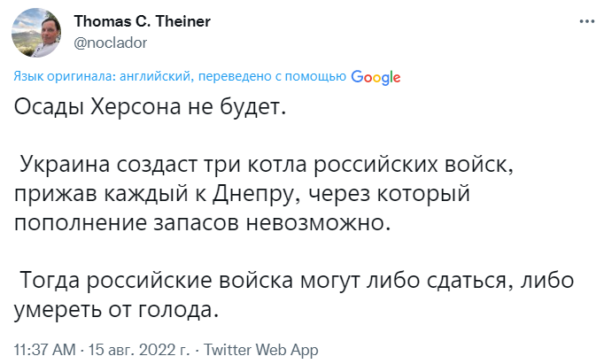
Task: Open the Twitter Web App source link
Action: click(260, 350)
